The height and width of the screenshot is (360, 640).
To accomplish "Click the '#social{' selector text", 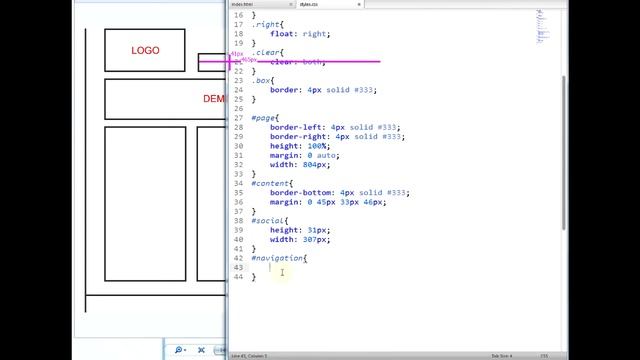I will pos(270,220).
